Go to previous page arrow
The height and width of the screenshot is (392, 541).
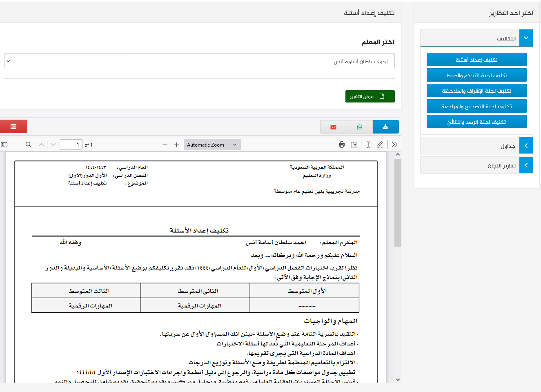point(41,145)
